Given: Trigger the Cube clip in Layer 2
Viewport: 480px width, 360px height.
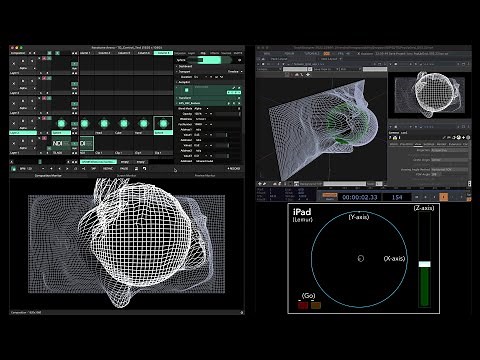Looking at the screenshot, I should coord(124,124).
